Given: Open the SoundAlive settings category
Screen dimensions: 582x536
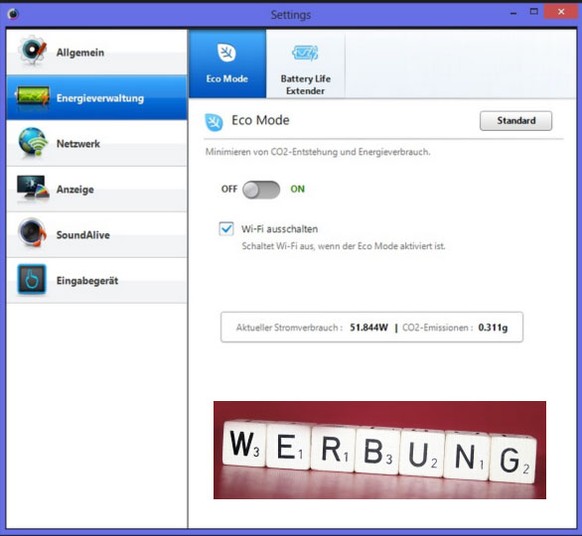Looking at the screenshot, I should tap(97, 235).
